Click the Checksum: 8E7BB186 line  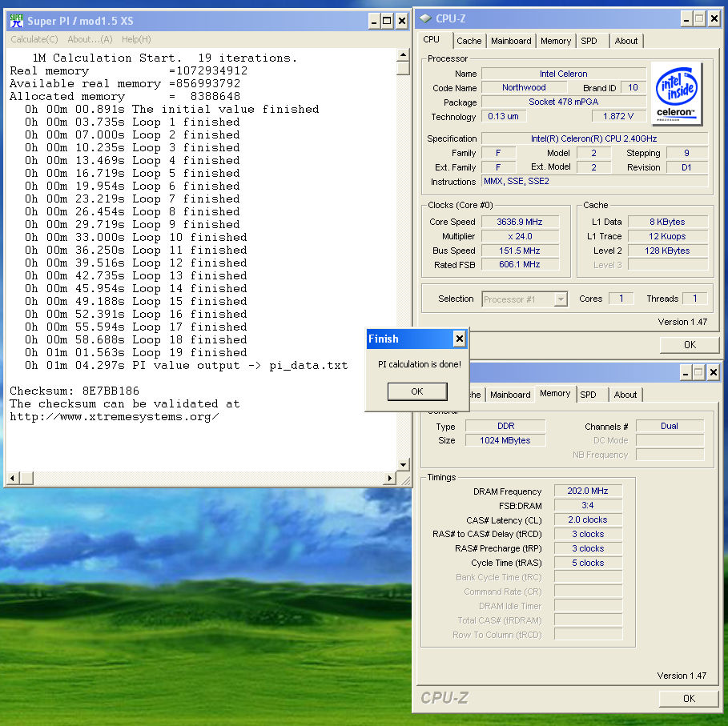74,391
